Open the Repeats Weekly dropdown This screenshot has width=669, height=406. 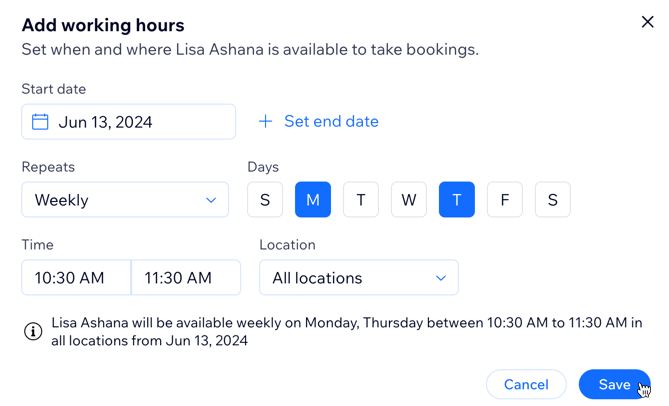pyautogui.click(x=125, y=200)
